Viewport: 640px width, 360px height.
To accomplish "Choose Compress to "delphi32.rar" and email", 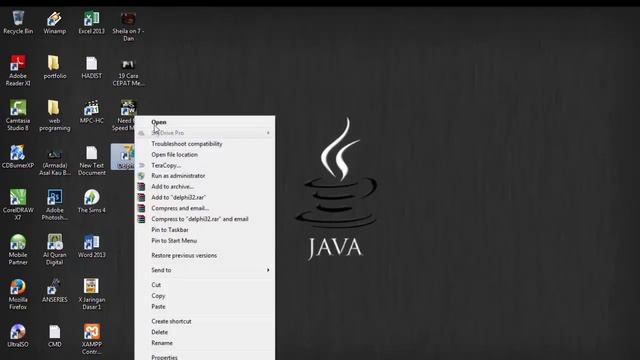I will click(205, 219).
